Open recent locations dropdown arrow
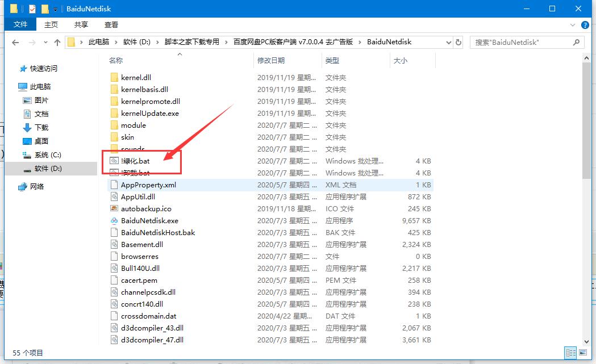 (x=45, y=42)
